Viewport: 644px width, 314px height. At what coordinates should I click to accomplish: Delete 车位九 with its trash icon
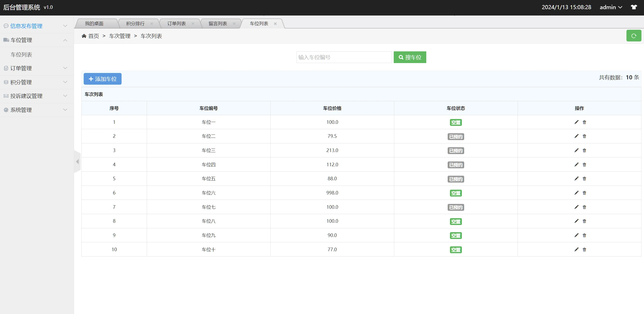[584, 235]
